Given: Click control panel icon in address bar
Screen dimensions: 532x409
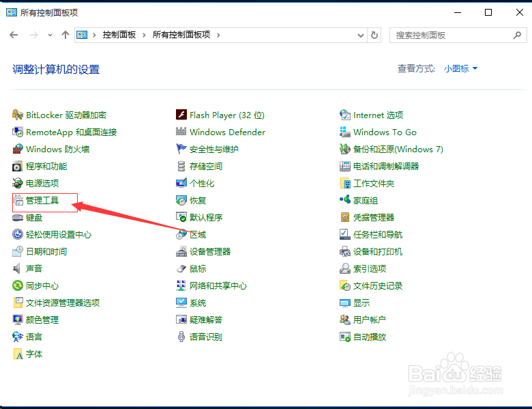Looking at the screenshot, I should (x=82, y=35).
